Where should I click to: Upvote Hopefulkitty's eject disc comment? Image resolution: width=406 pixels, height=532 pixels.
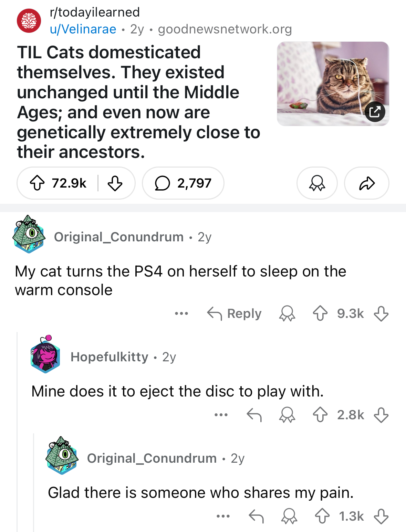320,415
